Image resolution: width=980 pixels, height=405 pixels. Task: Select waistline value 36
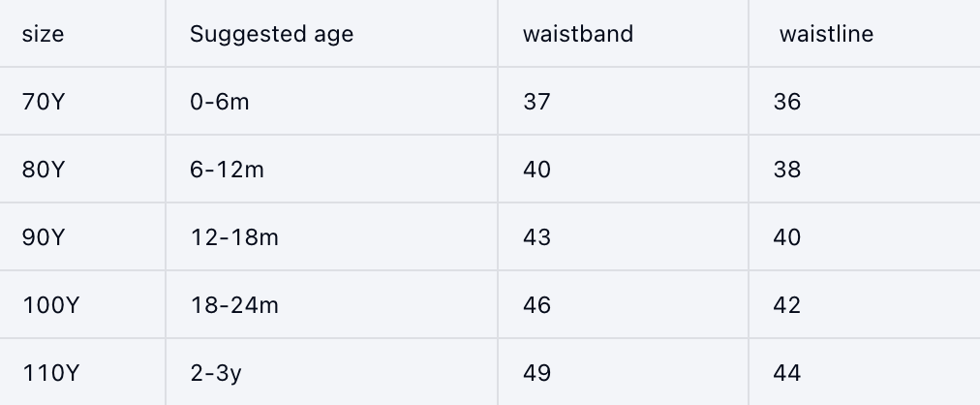click(x=787, y=101)
